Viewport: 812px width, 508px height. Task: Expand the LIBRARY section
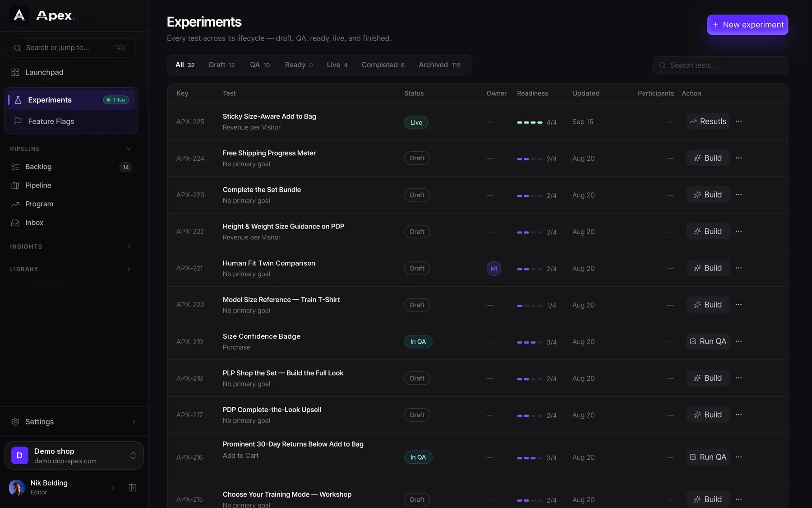tap(129, 269)
